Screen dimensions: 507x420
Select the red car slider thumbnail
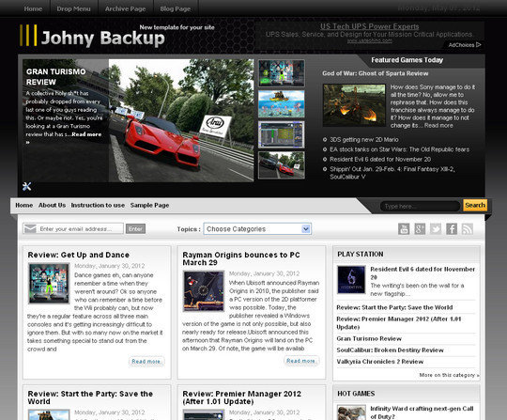coord(282,165)
